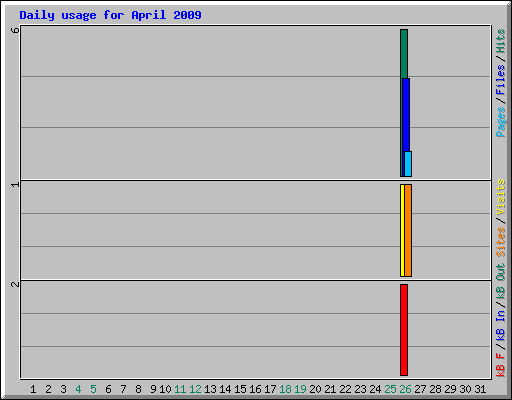Click the green Hits bar for day 26
Viewport: 512px width, 400px height.
click(404, 53)
